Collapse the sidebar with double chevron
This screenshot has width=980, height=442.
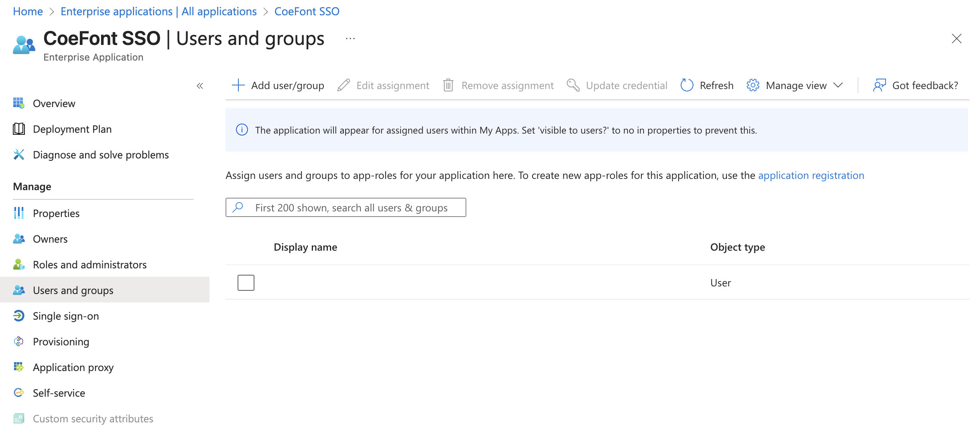coord(200,85)
